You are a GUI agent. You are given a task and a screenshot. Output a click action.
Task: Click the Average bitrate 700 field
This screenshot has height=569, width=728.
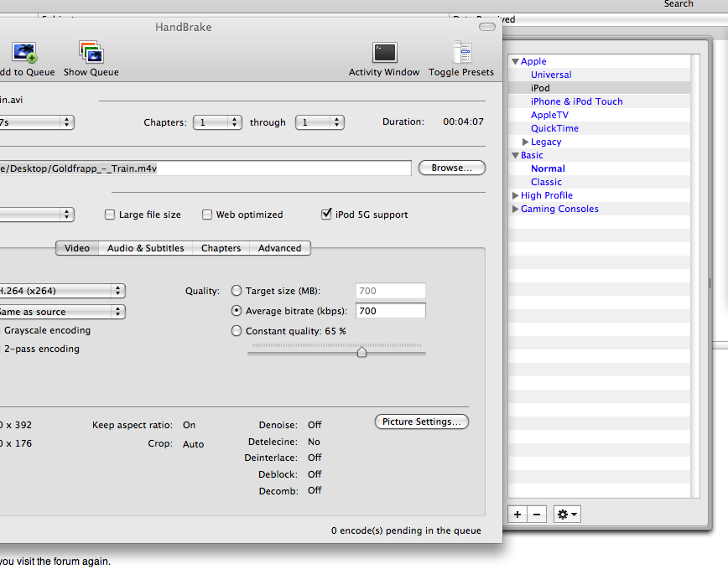[391, 311]
